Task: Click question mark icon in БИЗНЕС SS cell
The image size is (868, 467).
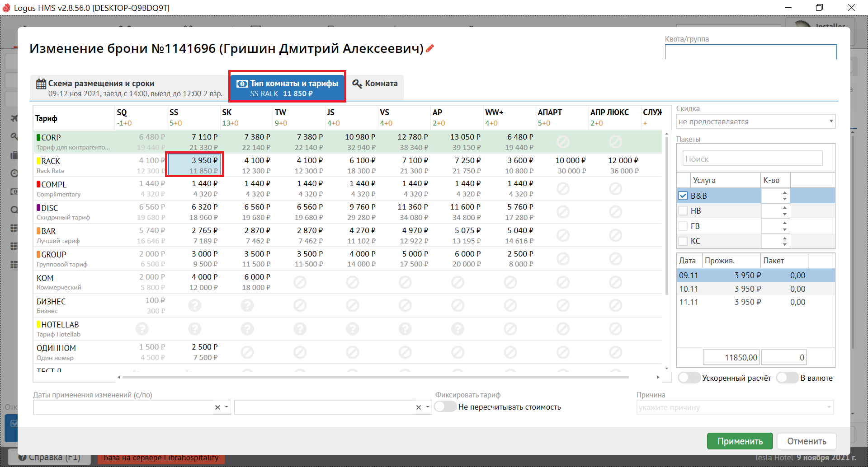Action: pyautogui.click(x=195, y=306)
